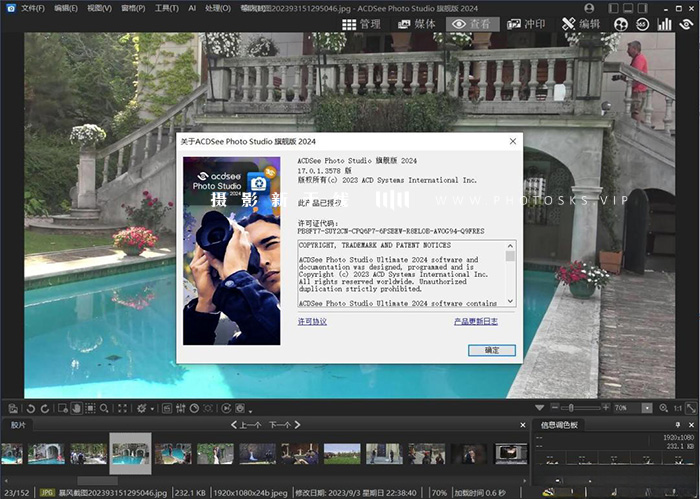Pin the info palette panel
Image resolution: width=700 pixels, height=499 pixels.
coord(678,425)
